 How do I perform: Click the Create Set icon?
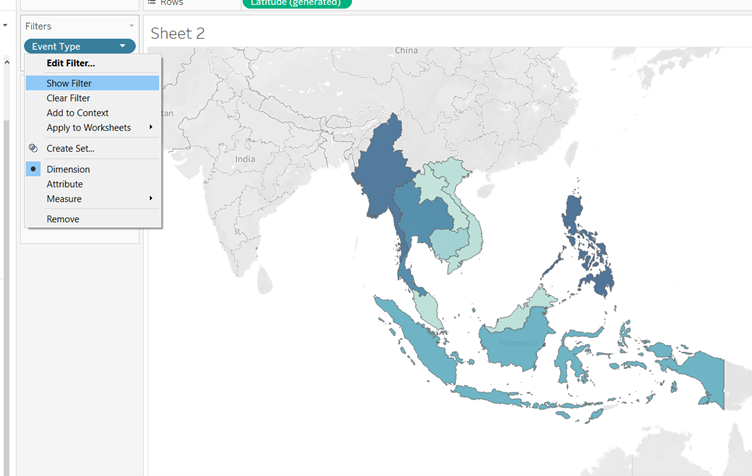34,148
